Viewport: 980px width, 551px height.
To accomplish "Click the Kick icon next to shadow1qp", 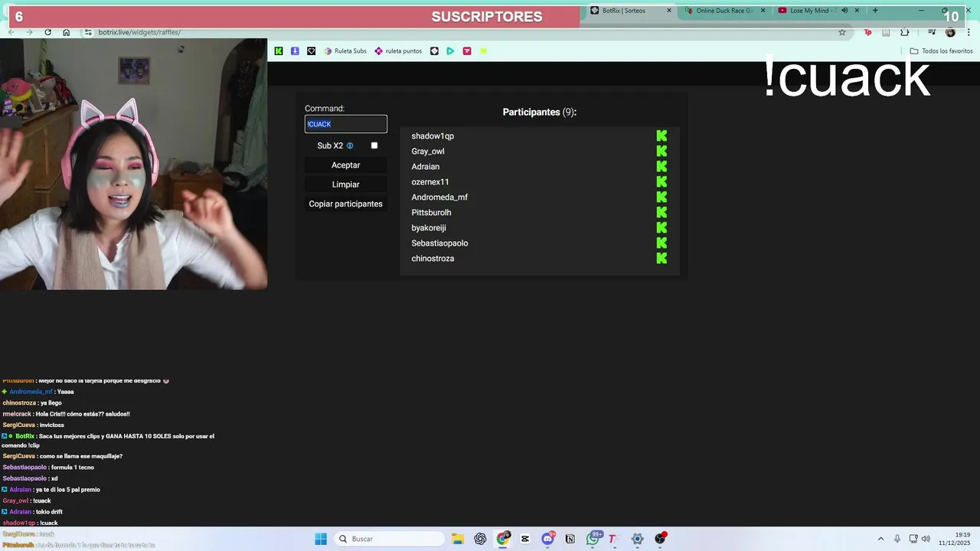I will point(661,135).
